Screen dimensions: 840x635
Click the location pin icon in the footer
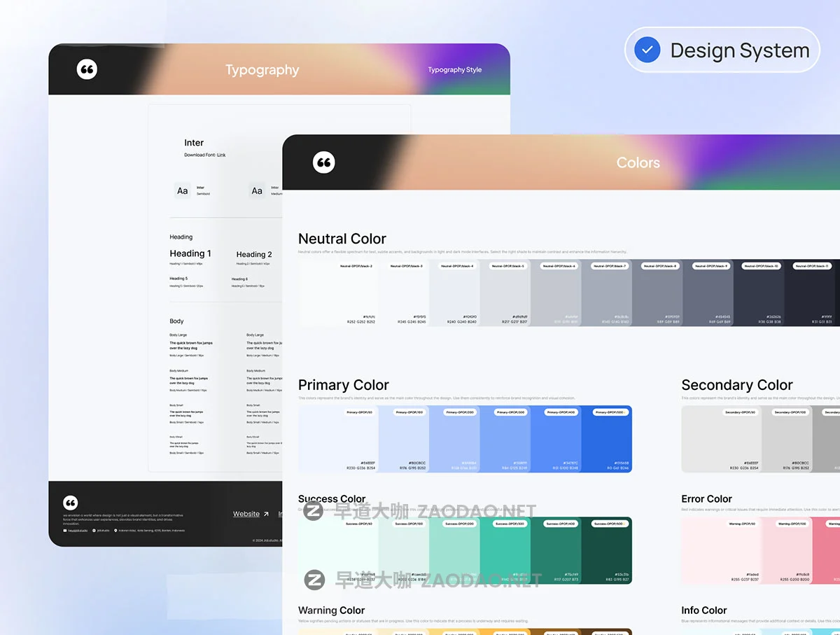click(x=115, y=531)
